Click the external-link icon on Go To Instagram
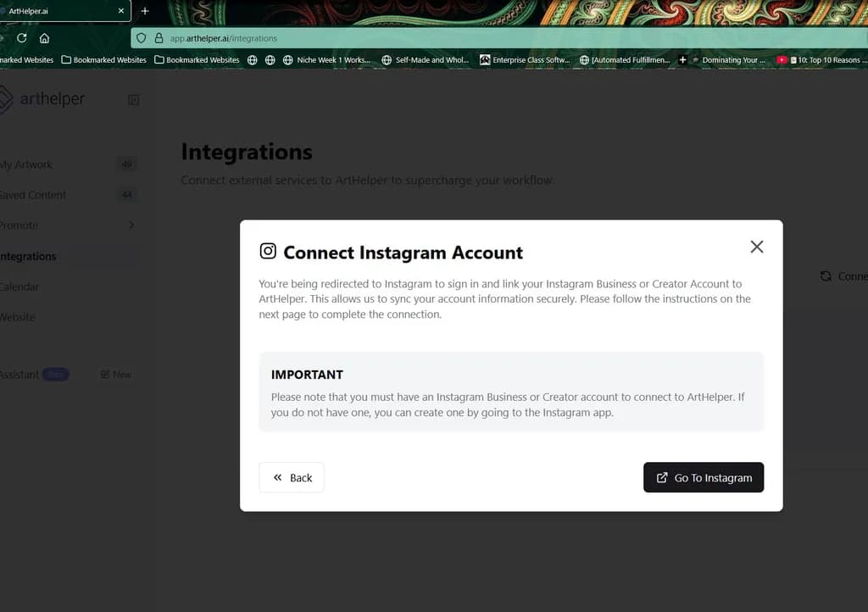 [662, 477]
